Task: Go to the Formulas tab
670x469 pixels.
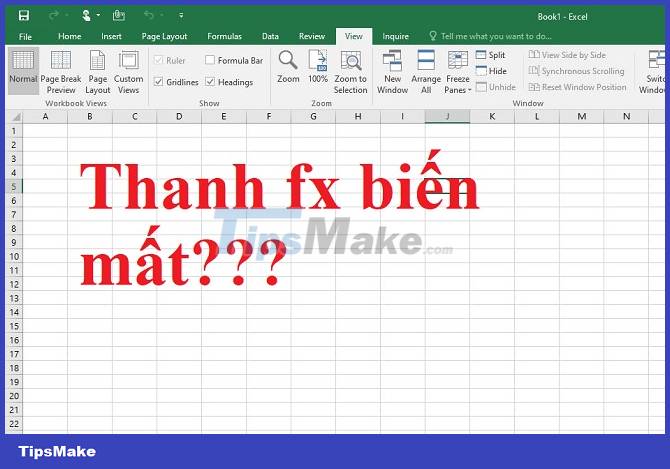Action: 224,36
